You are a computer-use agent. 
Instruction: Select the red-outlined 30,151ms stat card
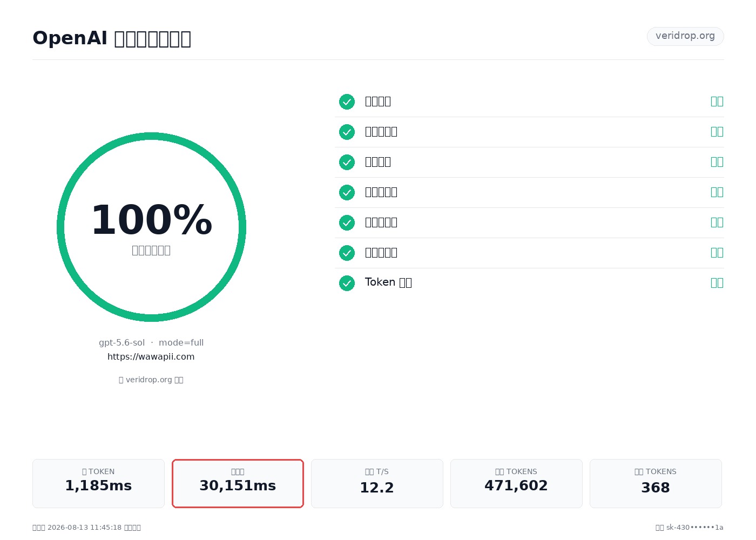tap(238, 483)
